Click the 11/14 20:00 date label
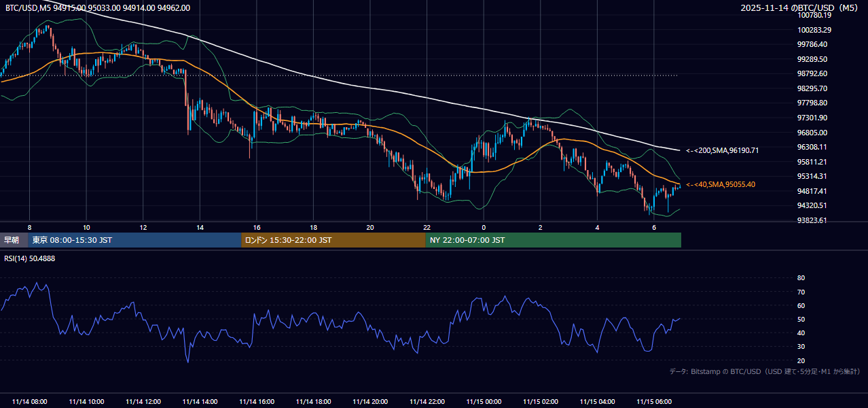Screen dimensions: 868x408 point(370,402)
